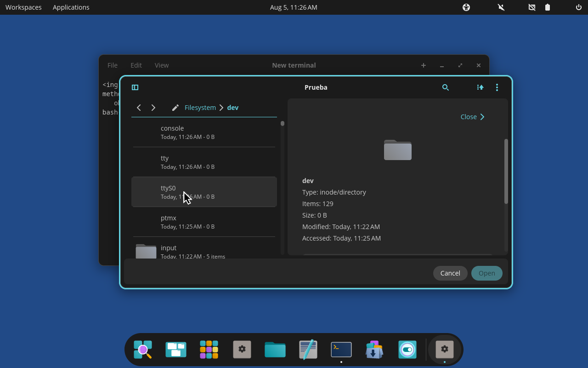This screenshot has width=588, height=368.
Task: Click the Cancel button
Action: tap(450, 273)
